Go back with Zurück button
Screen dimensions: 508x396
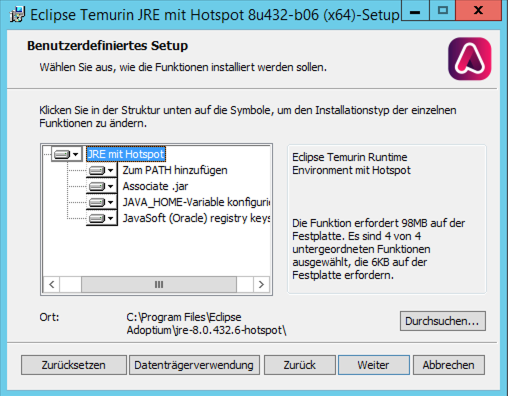point(300,365)
